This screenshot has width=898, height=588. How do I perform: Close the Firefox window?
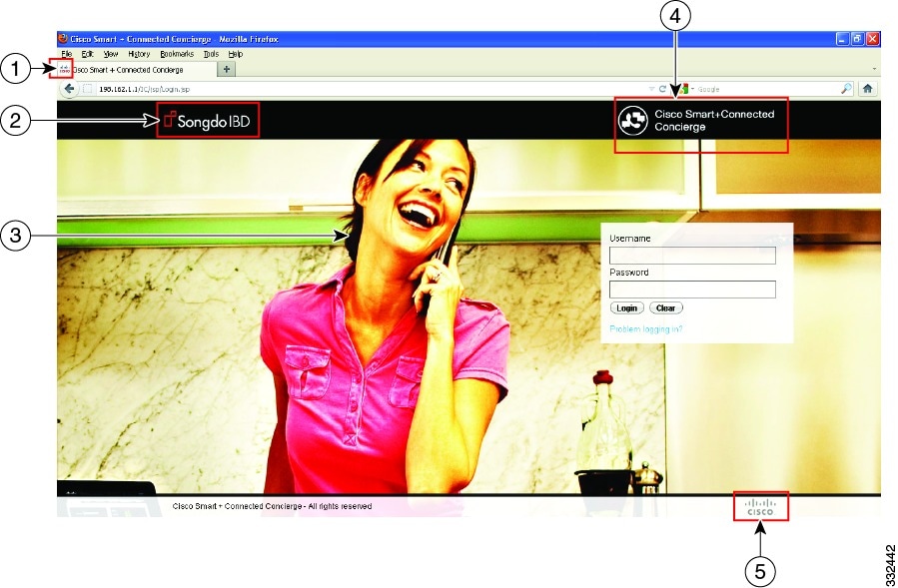pos(872,39)
